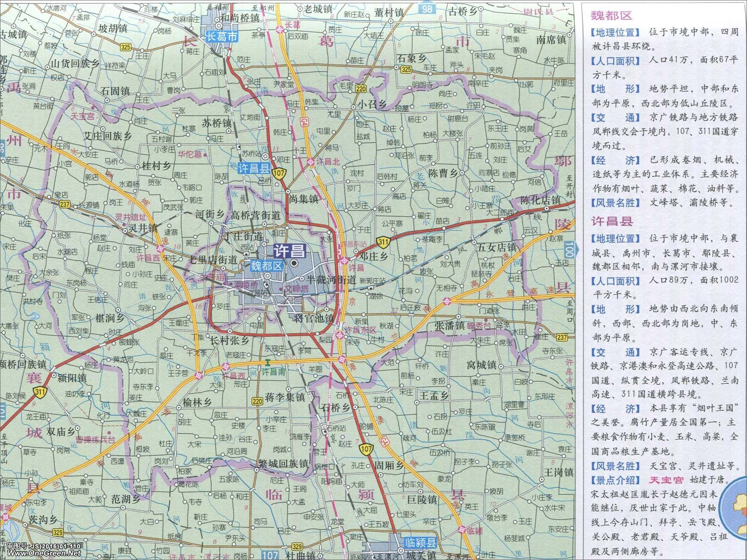Select the 曹操练兵台 scenic spot label

pos(95,439)
